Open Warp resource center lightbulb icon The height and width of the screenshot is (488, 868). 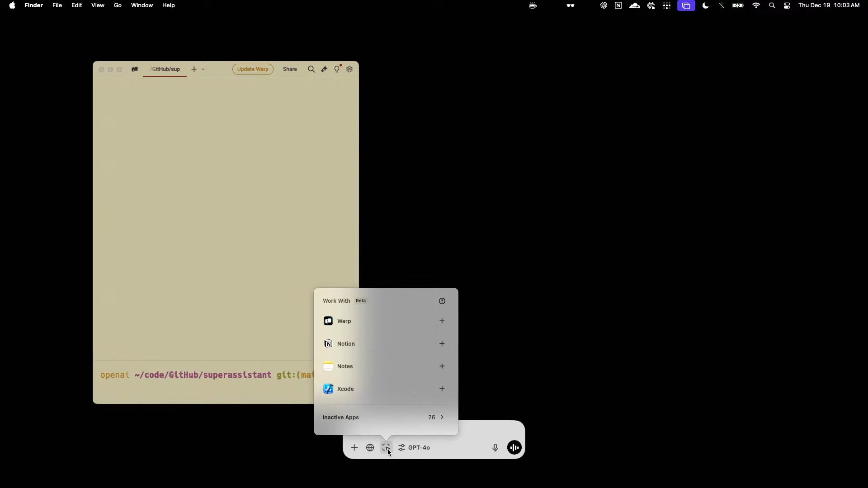(x=337, y=69)
